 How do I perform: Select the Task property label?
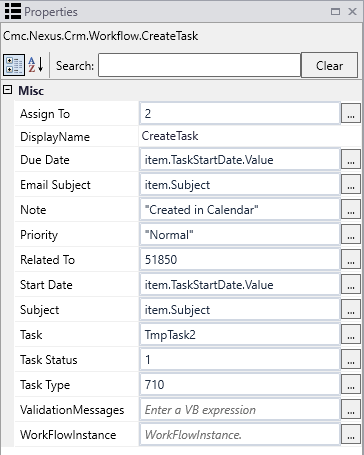coord(31,335)
